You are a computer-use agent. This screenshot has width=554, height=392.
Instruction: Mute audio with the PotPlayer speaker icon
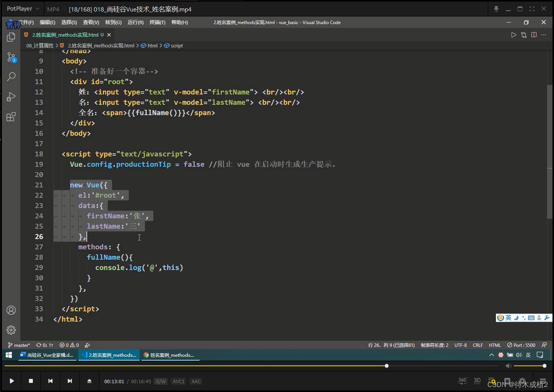(508, 366)
